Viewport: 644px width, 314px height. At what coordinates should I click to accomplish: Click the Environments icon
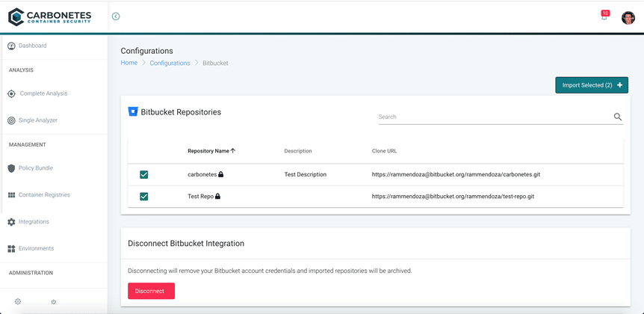click(x=11, y=249)
